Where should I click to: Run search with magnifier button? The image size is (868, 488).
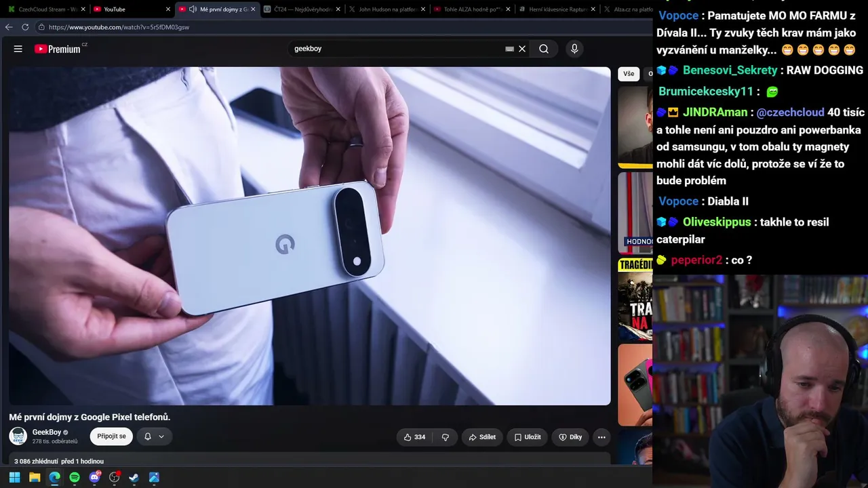(x=544, y=49)
